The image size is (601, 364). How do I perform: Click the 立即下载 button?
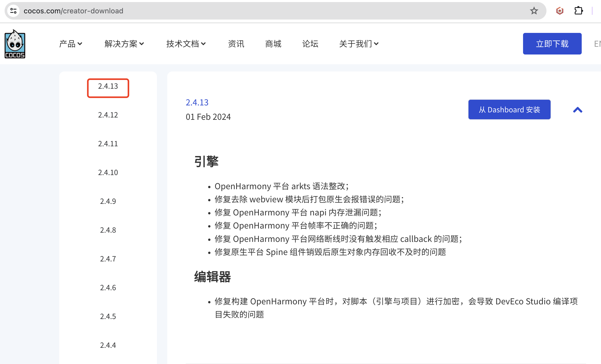click(552, 44)
